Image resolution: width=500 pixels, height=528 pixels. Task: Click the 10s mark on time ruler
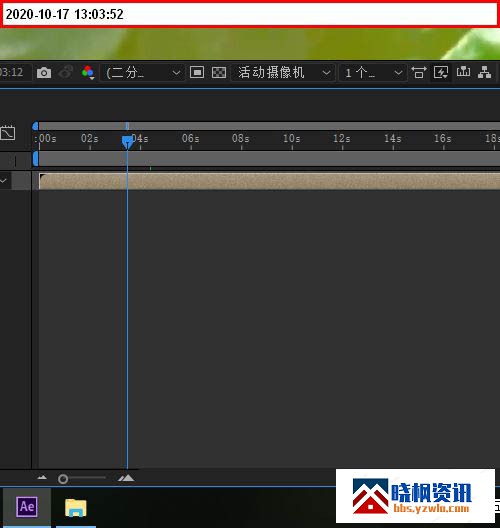coord(292,139)
